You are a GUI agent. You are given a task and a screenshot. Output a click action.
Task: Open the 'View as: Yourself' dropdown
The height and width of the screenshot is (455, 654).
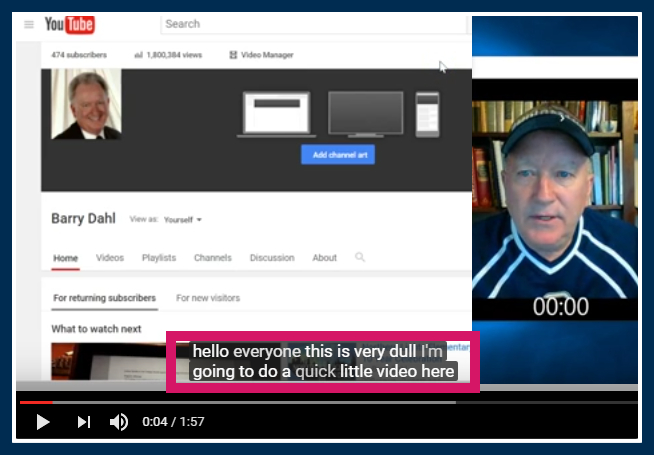183,220
